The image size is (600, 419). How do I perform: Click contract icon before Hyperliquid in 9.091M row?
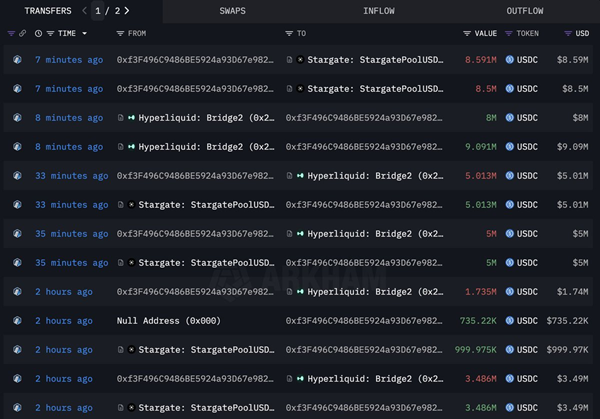pyautogui.click(x=121, y=147)
